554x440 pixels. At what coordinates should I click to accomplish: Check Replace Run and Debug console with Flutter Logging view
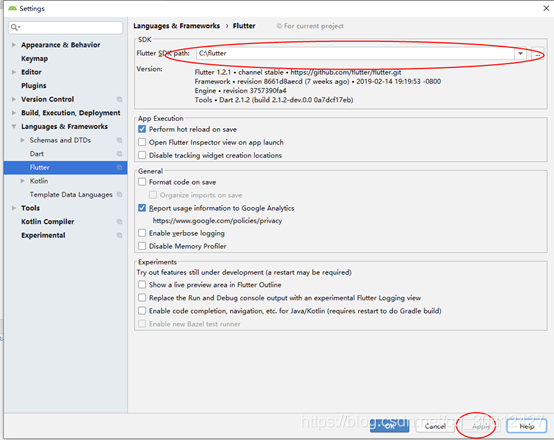point(142,298)
